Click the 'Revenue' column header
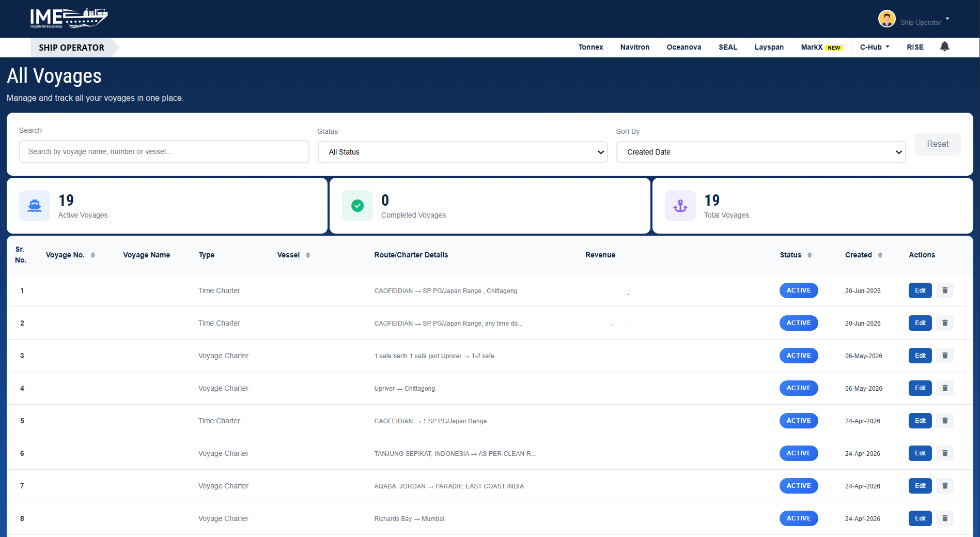The width and height of the screenshot is (980, 537). click(600, 255)
